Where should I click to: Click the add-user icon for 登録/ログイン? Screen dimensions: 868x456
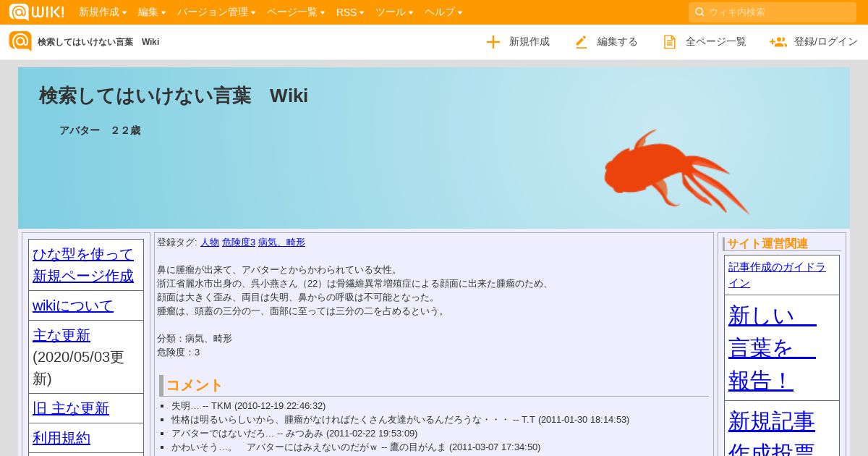click(x=778, y=42)
